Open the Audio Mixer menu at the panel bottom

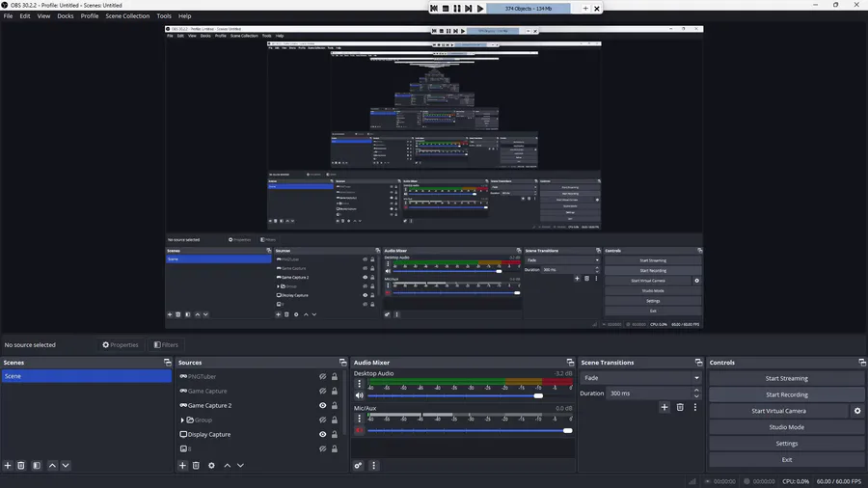point(373,465)
